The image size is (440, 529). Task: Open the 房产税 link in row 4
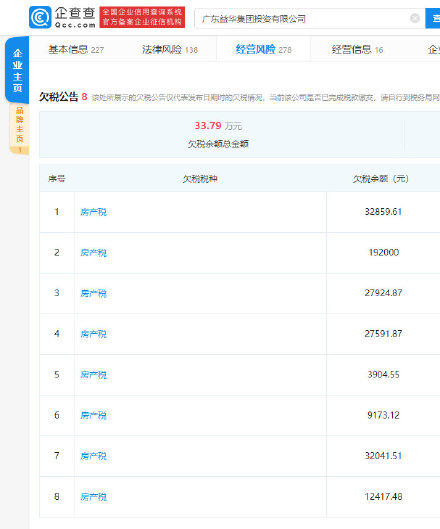tap(93, 334)
